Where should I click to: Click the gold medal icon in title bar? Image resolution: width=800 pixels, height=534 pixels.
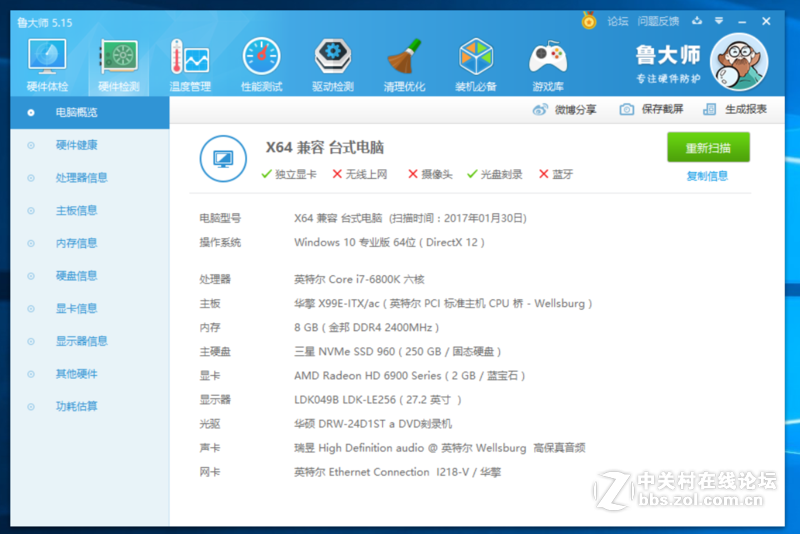[x=589, y=20]
